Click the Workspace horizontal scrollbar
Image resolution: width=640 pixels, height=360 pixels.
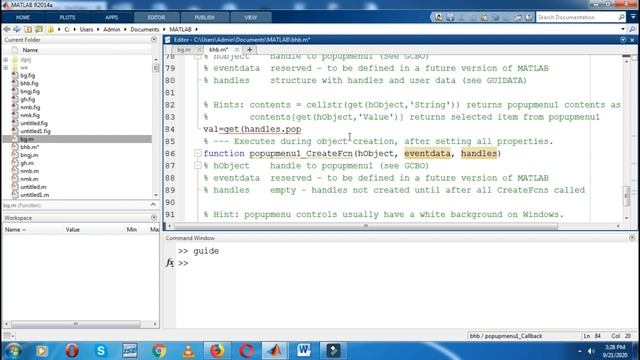click(76, 324)
